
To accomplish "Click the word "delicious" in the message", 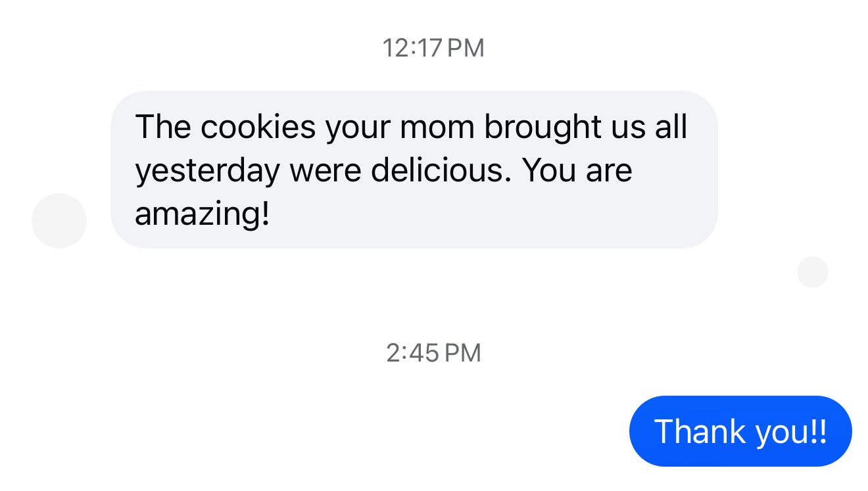I will (441, 170).
